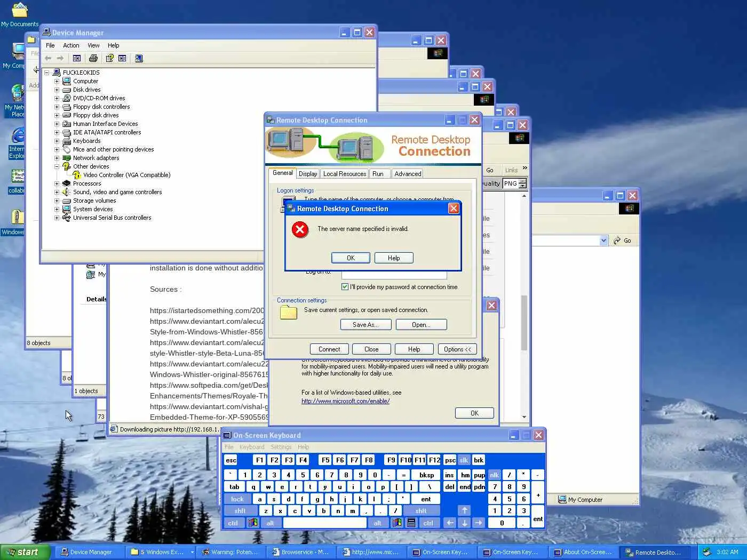
Task: Click the down arrow key on On-Screen Keyboard
Action: (464, 523)
